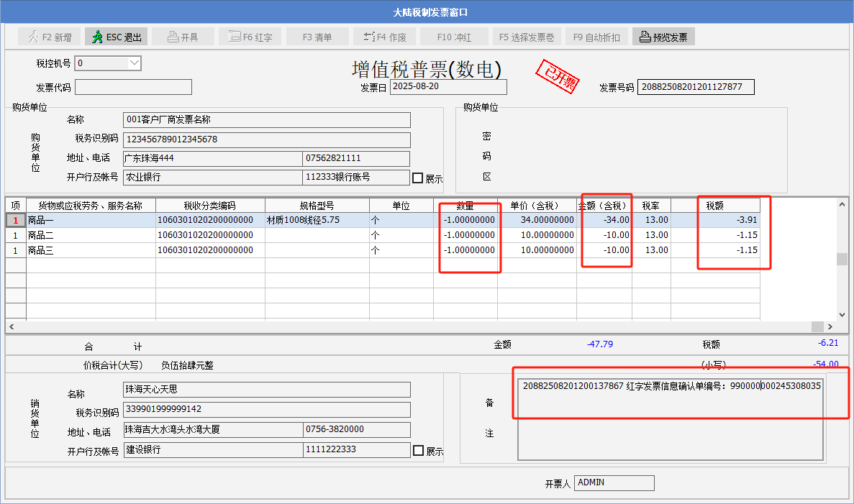Click the table's vertical scrollbar thumb
Image resolution: width=854 pixels, height=504 pixels.
(842, 260)
